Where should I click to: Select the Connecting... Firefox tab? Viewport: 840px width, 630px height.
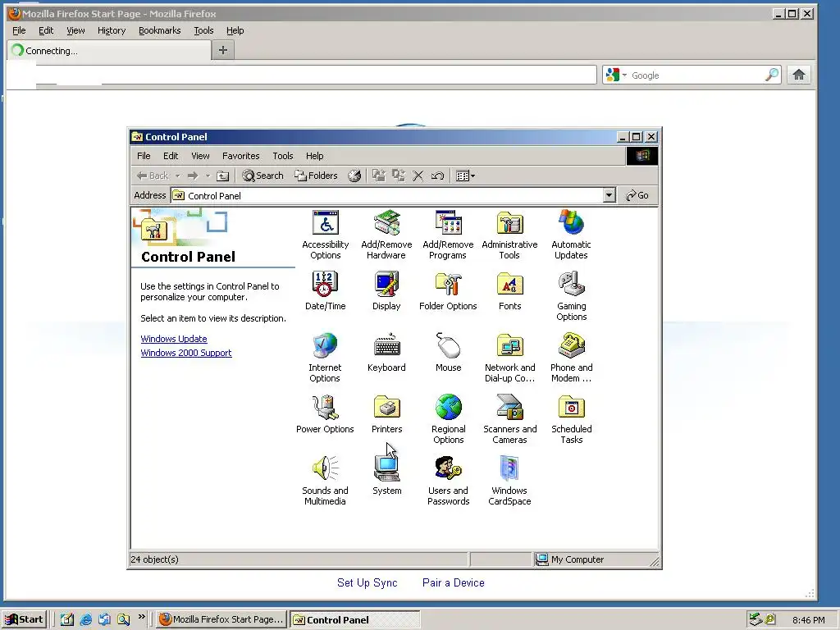click(109, 50)
